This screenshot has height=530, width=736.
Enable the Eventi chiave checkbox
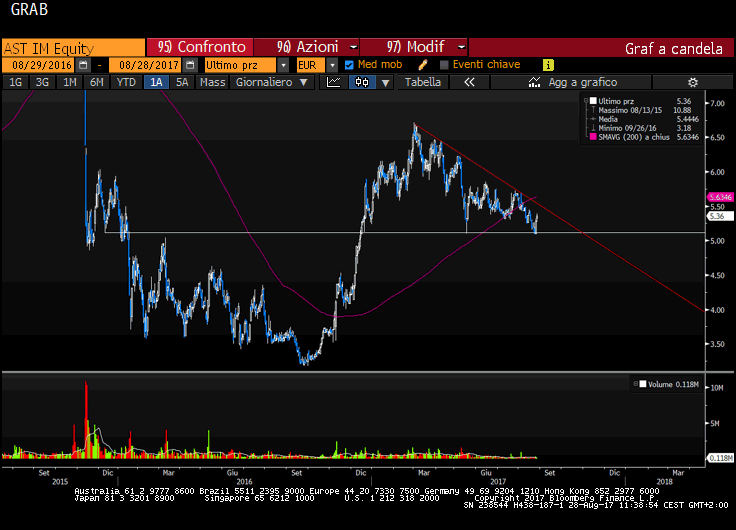point(443,65)
